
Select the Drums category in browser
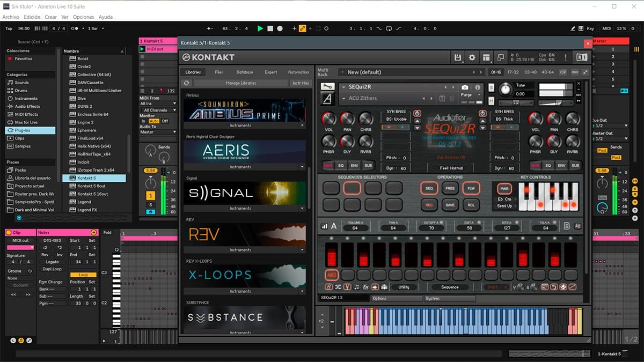tap(22, 91)
